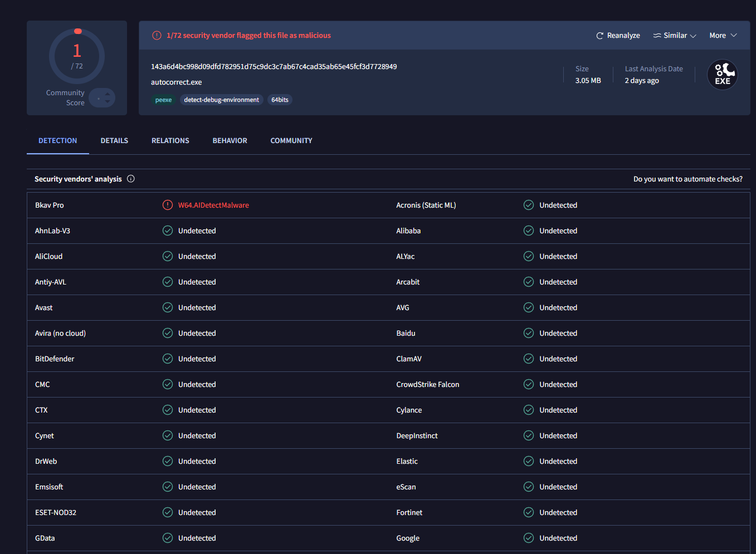The width and height of the screenshot is (756, 554).
Task: Click the ESET-NOD32 vendor name
Action: point(56,513)
